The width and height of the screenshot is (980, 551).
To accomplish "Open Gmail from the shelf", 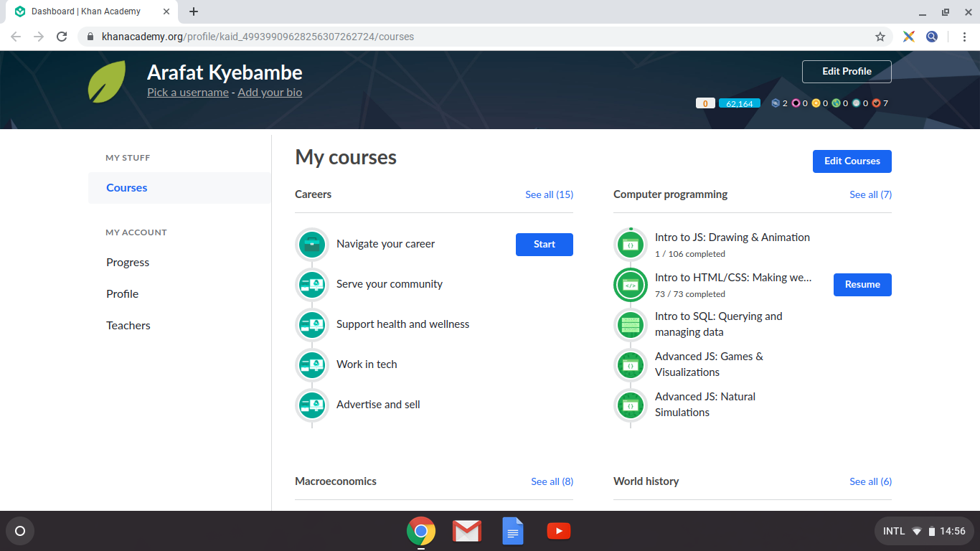I will (467, 531).
